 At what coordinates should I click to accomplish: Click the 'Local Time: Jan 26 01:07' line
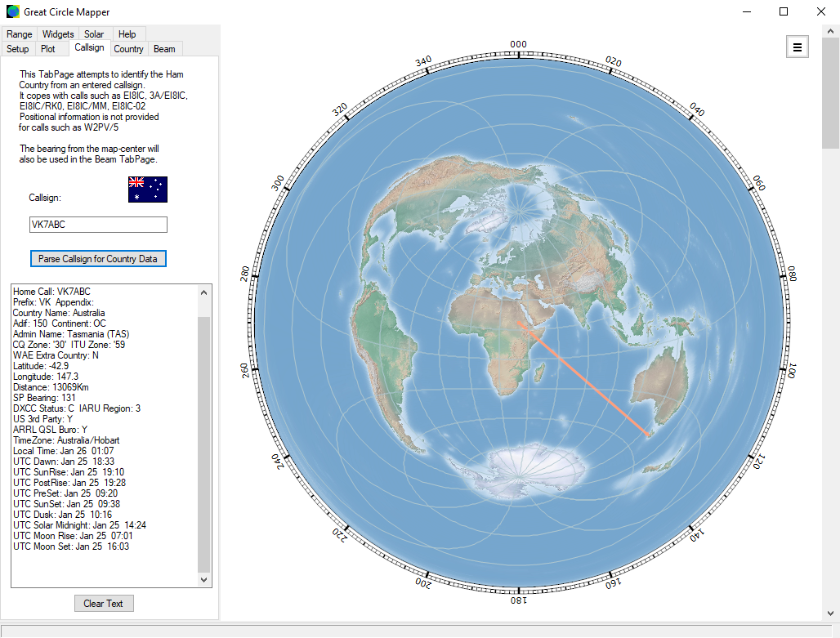[x=63, y=451]
